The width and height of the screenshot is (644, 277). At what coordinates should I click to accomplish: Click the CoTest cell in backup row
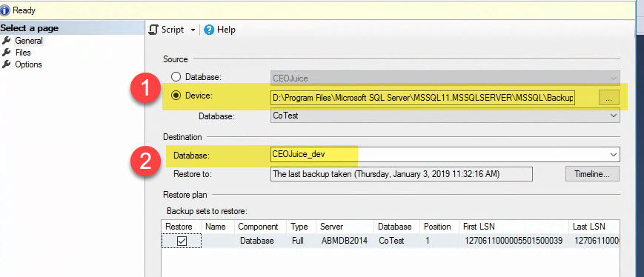click(x=396, y=241)
